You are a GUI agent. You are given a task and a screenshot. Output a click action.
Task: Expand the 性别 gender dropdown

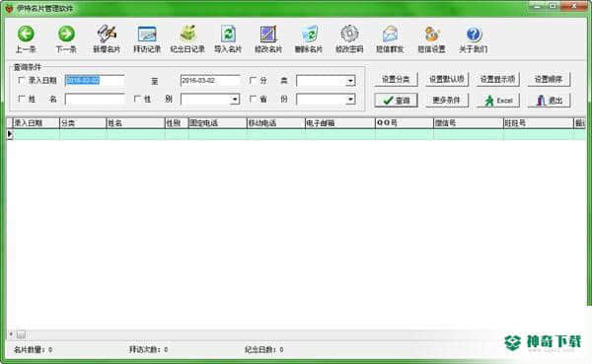pos(235,100)
